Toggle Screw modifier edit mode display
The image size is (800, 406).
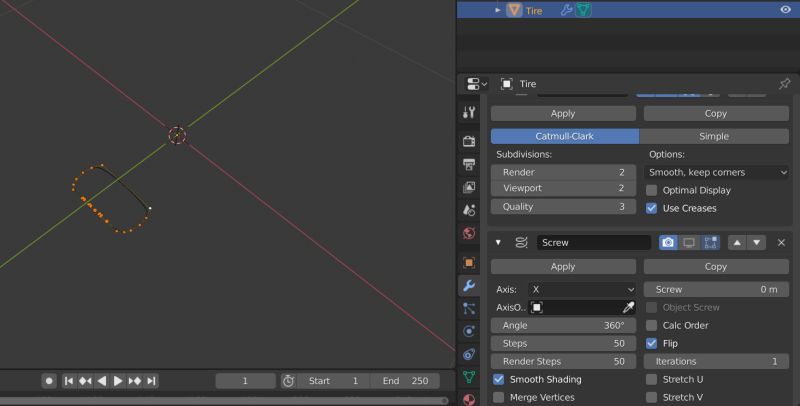pos(710,243)
